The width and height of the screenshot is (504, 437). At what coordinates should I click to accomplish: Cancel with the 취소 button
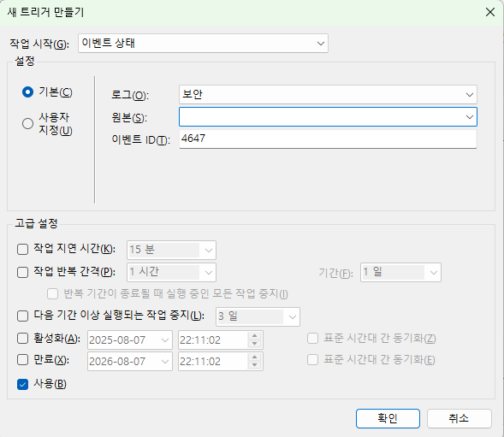[460, 418]
